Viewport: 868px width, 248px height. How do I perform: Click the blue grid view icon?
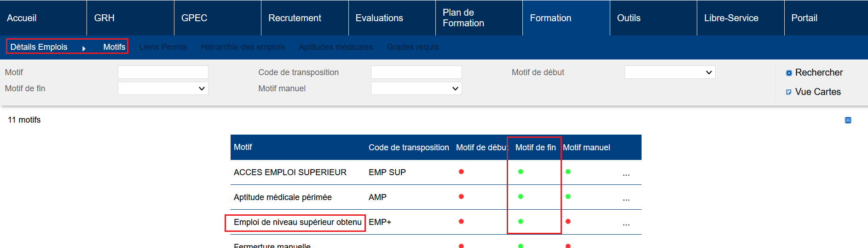(848, 120)
